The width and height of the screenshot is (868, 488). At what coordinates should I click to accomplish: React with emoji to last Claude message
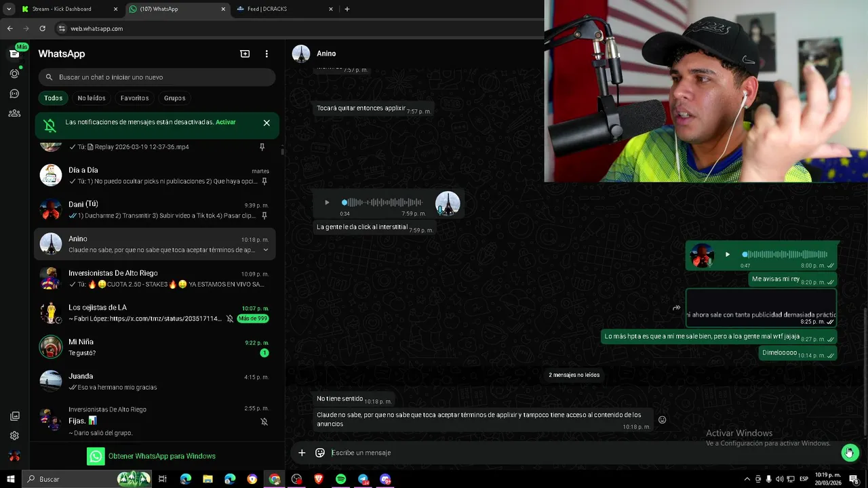pos(663,420)
